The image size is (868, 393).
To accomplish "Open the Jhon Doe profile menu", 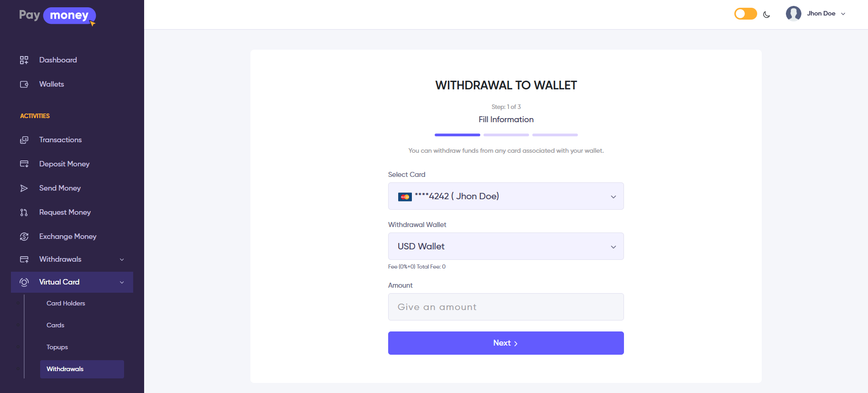I will (816, 14).
